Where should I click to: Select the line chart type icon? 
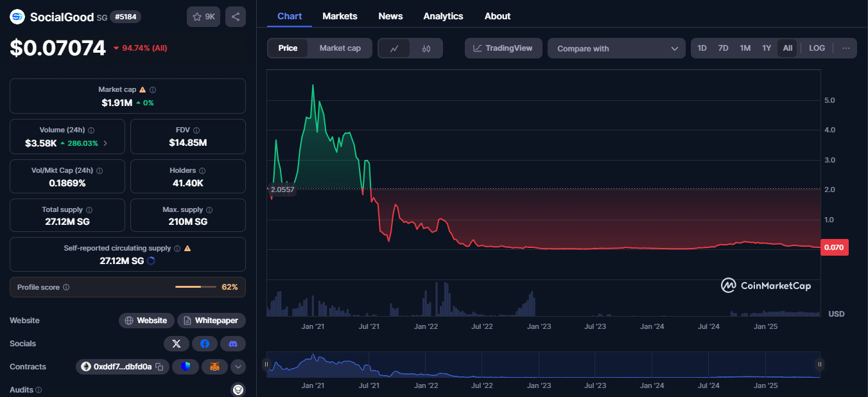pos(394,48)
